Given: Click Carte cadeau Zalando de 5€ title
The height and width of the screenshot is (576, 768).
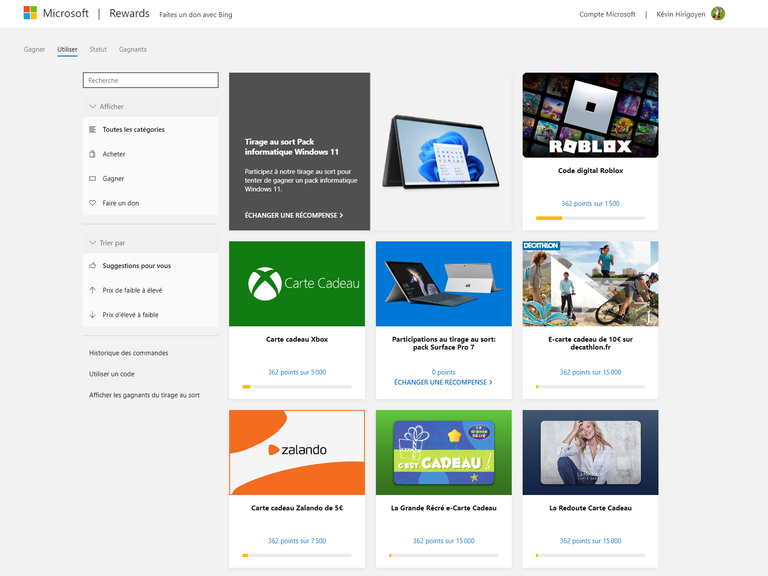Looking at the screenshot, I should coord(297,508).
